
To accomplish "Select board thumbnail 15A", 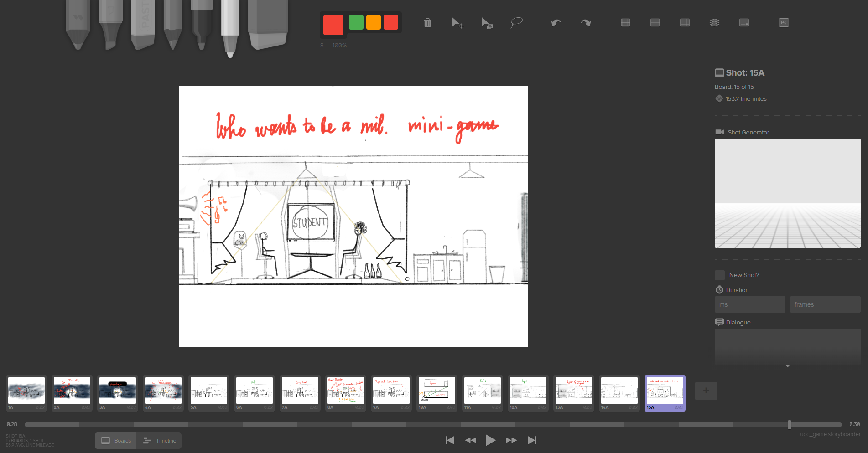I will [x=665, y=393].
